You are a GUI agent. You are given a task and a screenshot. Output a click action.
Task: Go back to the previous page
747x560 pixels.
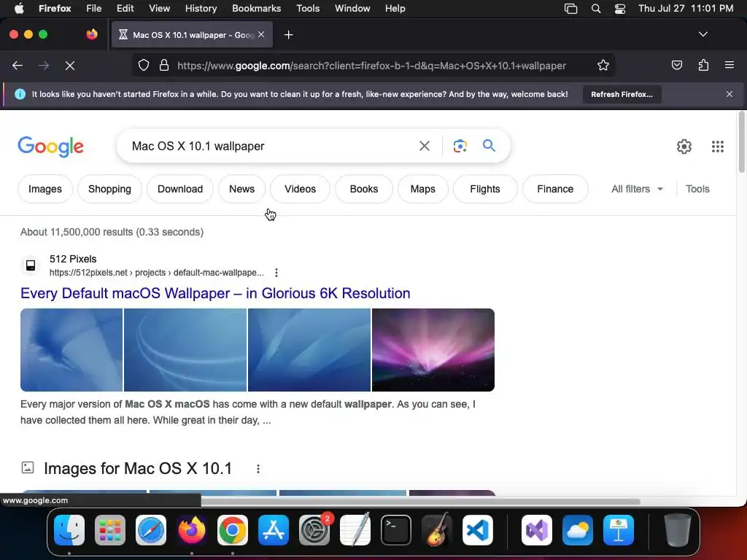coord(18,65)
